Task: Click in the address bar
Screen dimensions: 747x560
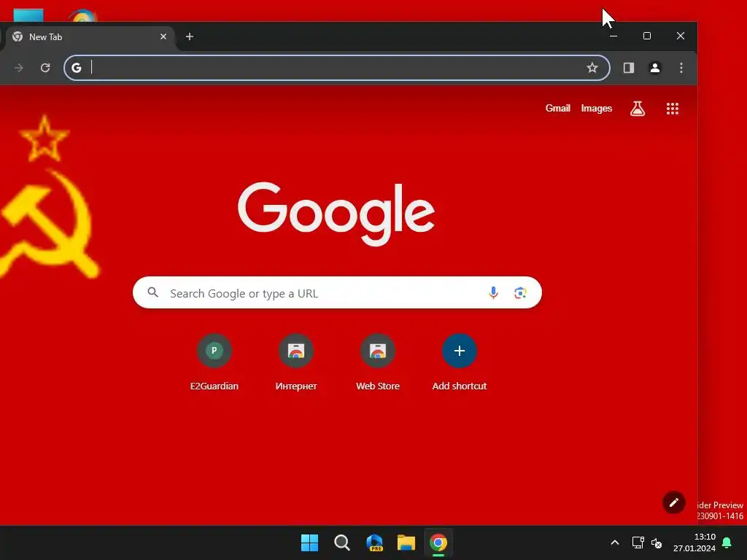Action: coord(337,68)
